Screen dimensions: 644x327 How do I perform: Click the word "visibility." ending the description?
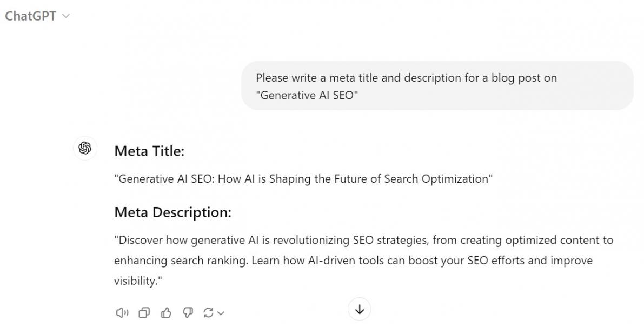pos(138,281)
